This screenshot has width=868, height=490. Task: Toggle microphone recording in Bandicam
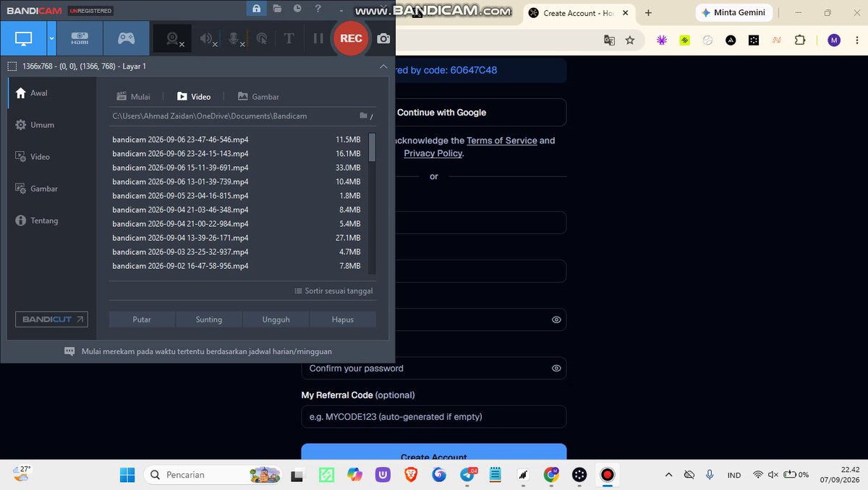click(236, 39)
